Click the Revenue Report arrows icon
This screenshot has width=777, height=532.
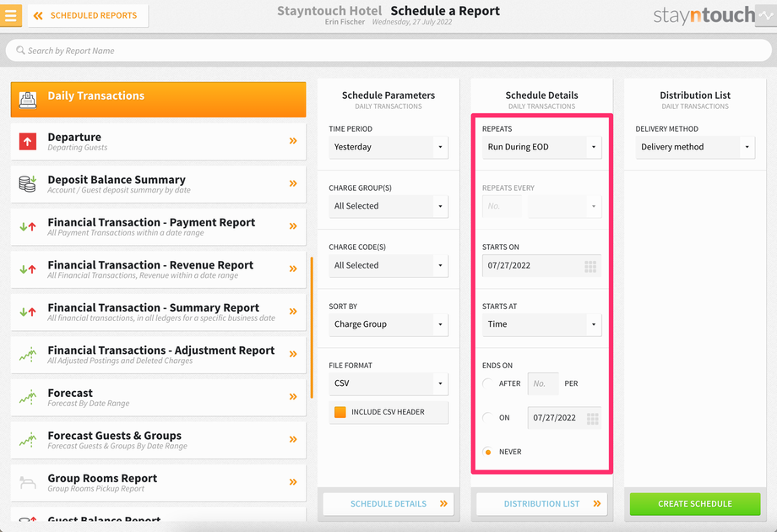pyautogui.click(x=28, y=269)
